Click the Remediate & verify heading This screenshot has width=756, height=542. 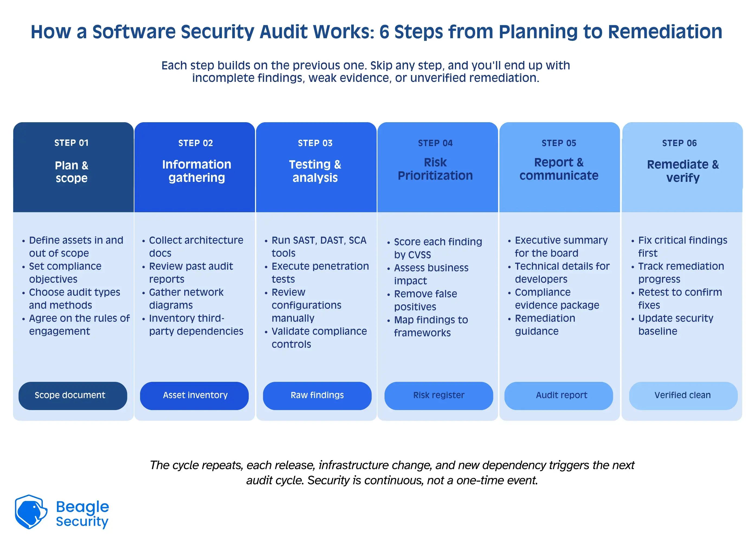683,171
